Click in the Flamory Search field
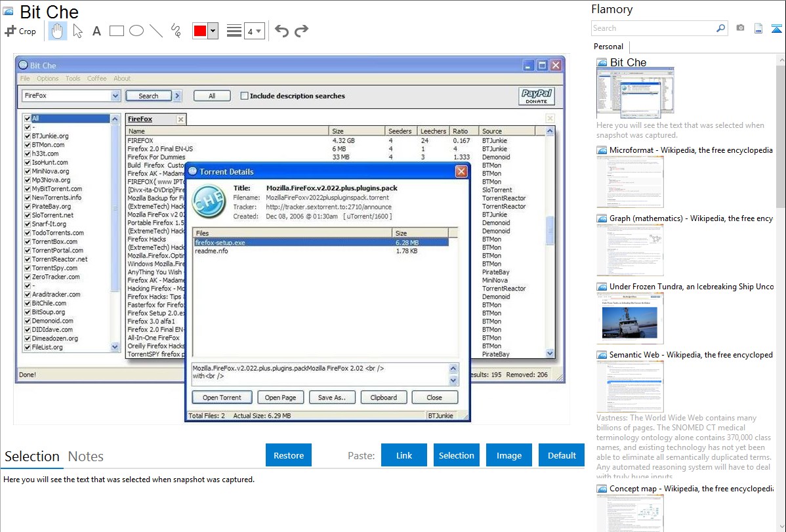Image resolution: width=786 pixels, height=532 pixels. point(653,28)
